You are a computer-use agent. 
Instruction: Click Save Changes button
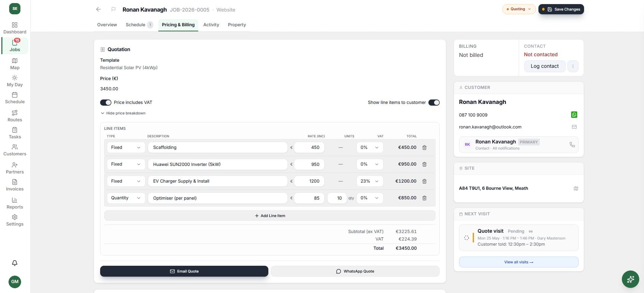tap(561, 9)
